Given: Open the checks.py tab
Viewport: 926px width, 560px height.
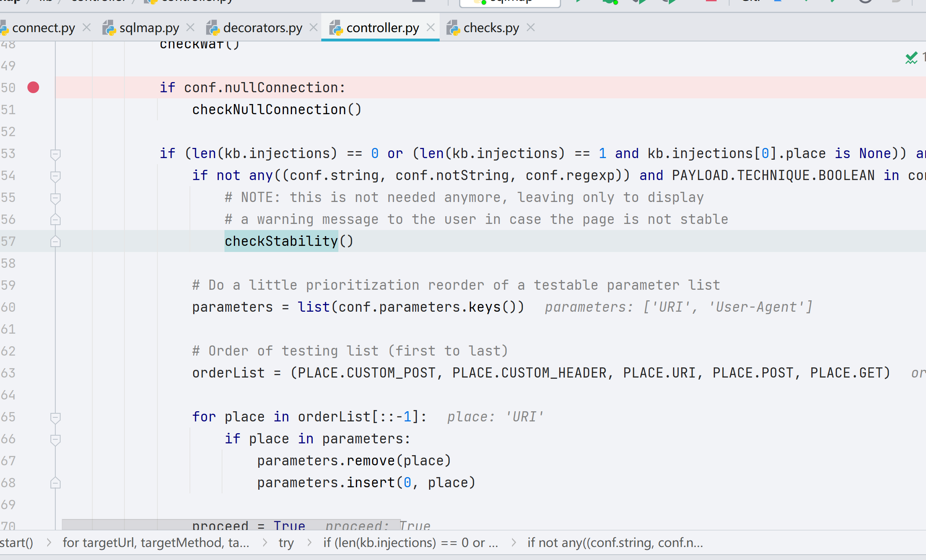Looking at the screenshot, I should point(491,28).
